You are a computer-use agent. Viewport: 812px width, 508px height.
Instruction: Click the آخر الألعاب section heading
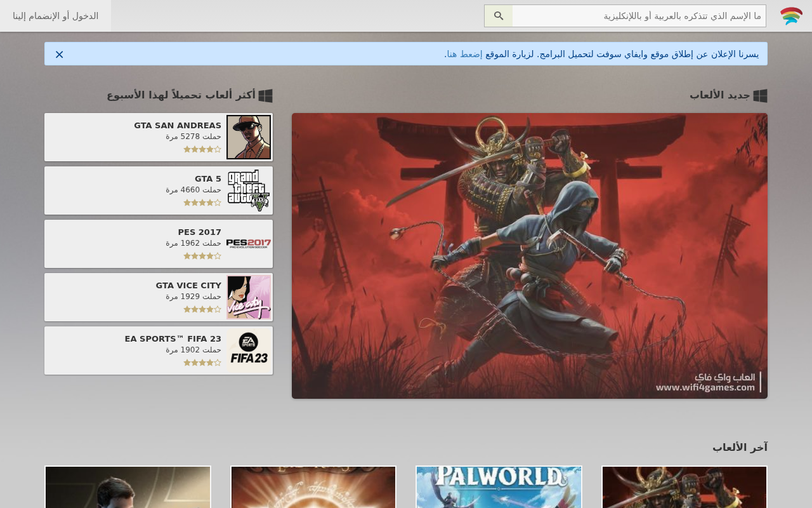point(740,448)
